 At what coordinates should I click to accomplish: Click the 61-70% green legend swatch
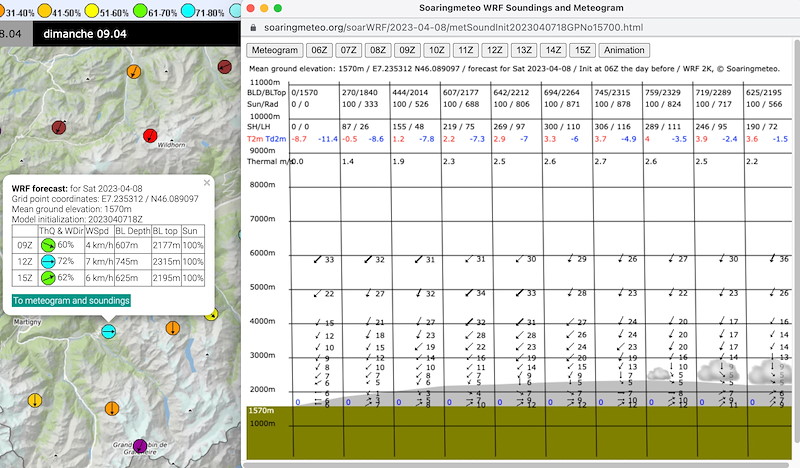click(x=140, y=12)
